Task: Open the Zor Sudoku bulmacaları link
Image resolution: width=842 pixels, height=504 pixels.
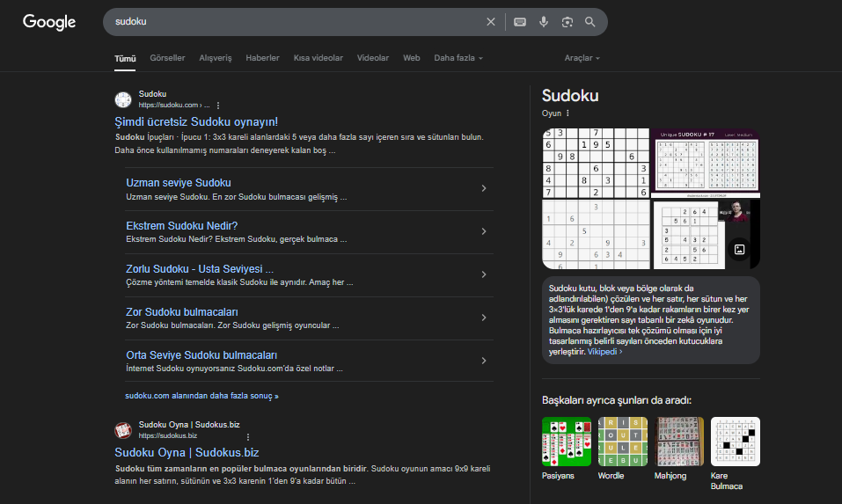Action: (181, 312)
